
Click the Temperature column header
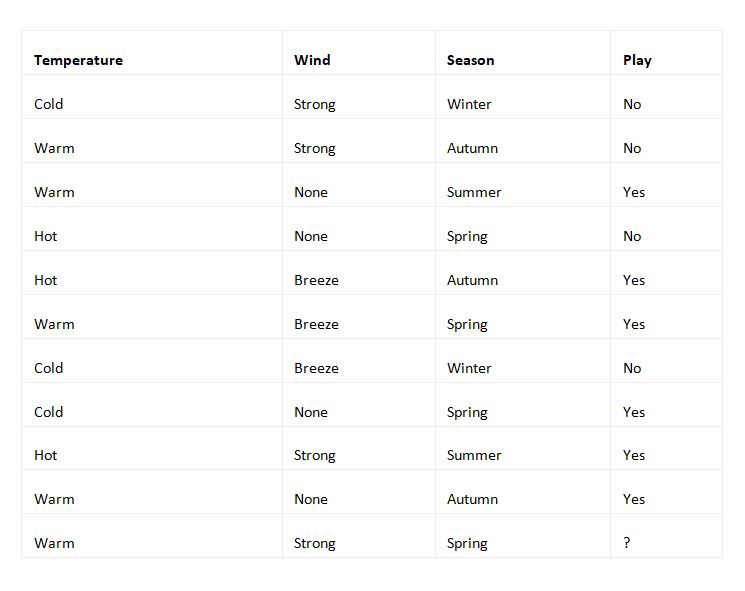click(x=78, y=60)
